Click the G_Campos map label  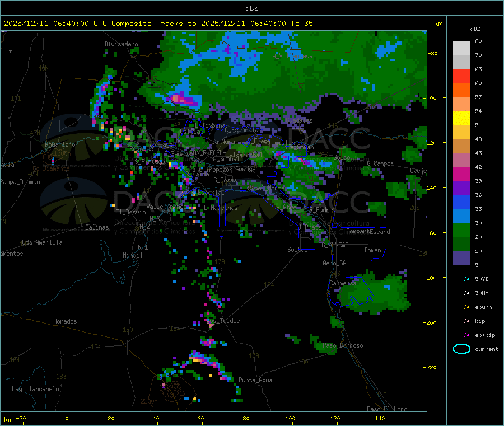(x=380, y=163)
